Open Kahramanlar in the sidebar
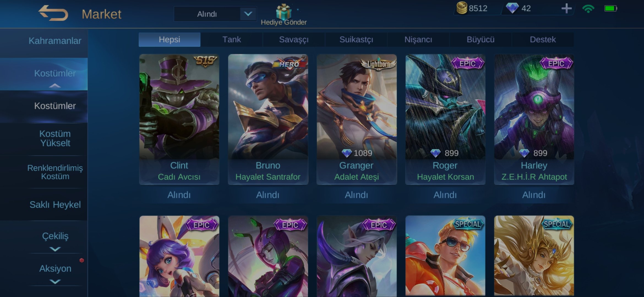The height and width of the screenshot is (297, 644). point(55,41)
